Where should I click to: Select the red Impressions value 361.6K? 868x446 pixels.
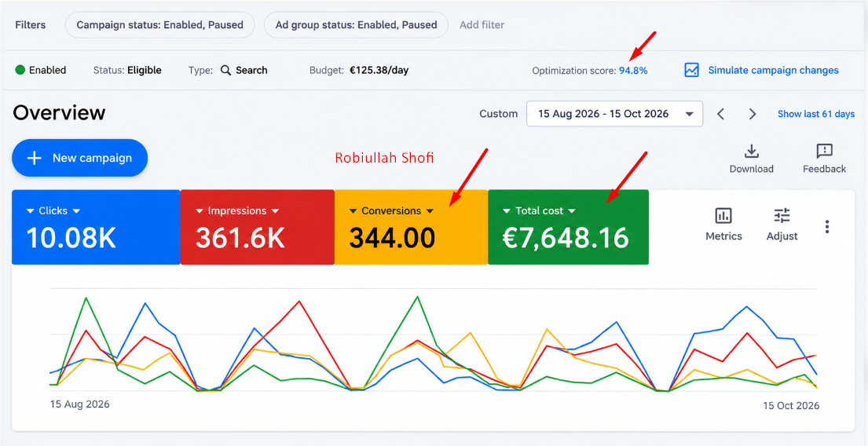click(240, 237)
